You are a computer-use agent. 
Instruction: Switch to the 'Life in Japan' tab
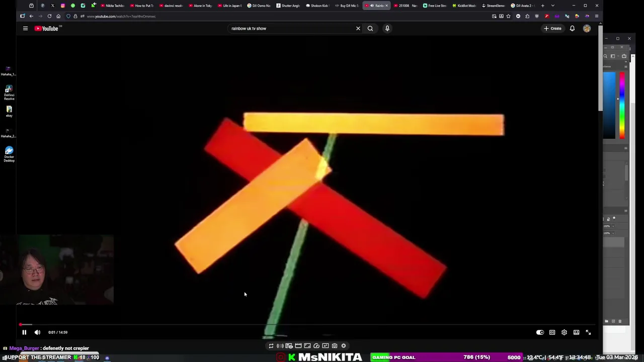[230, 6]
